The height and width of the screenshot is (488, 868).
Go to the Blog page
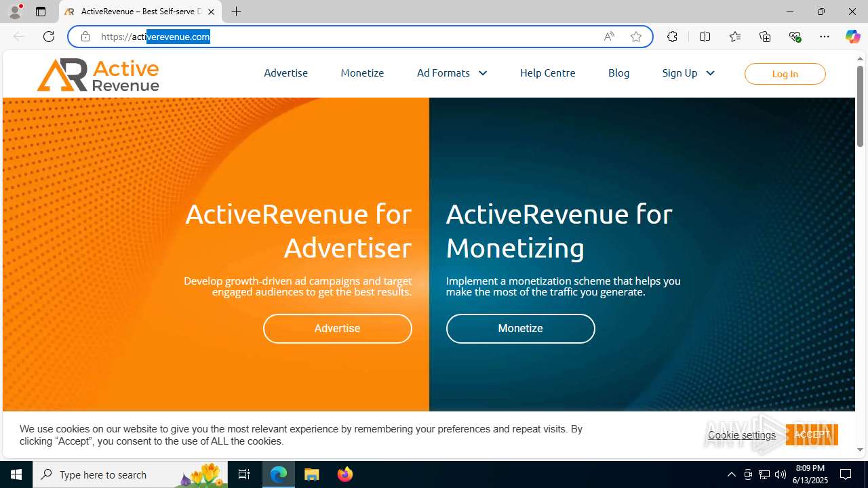(x=618, y=73)
